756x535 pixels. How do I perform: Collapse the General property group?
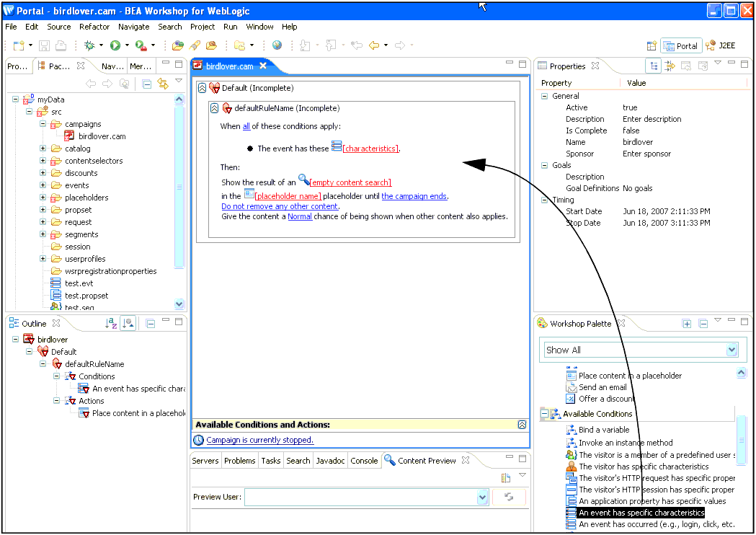tap(544, 96)
